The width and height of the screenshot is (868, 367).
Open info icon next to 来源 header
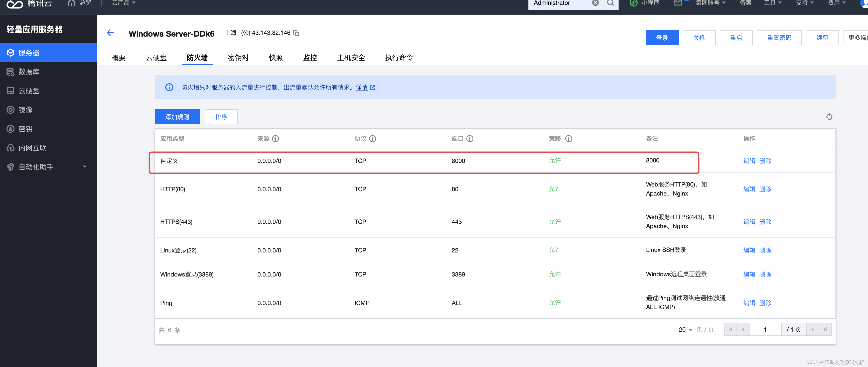(276, 139)
